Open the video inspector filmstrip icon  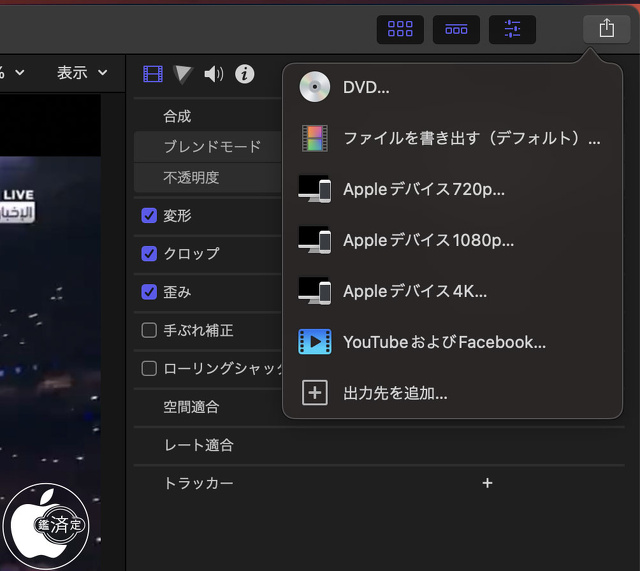point(152,74)
